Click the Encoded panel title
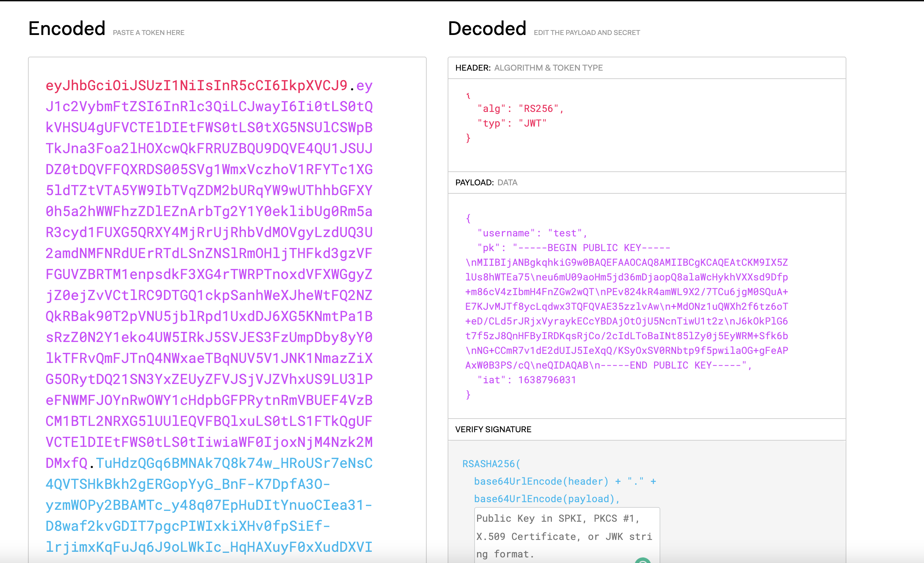This screenshot has width=924, height=563. [x=67, y=28]
